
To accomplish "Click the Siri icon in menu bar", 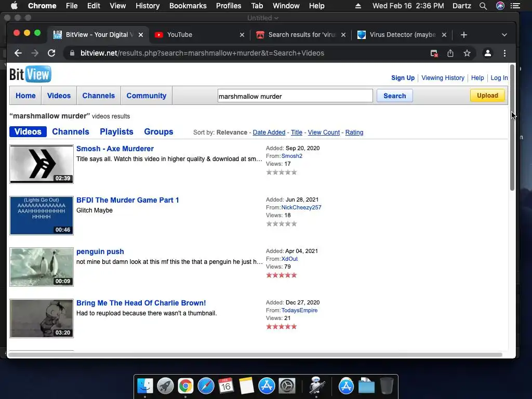I will click(x=500, y=6).
